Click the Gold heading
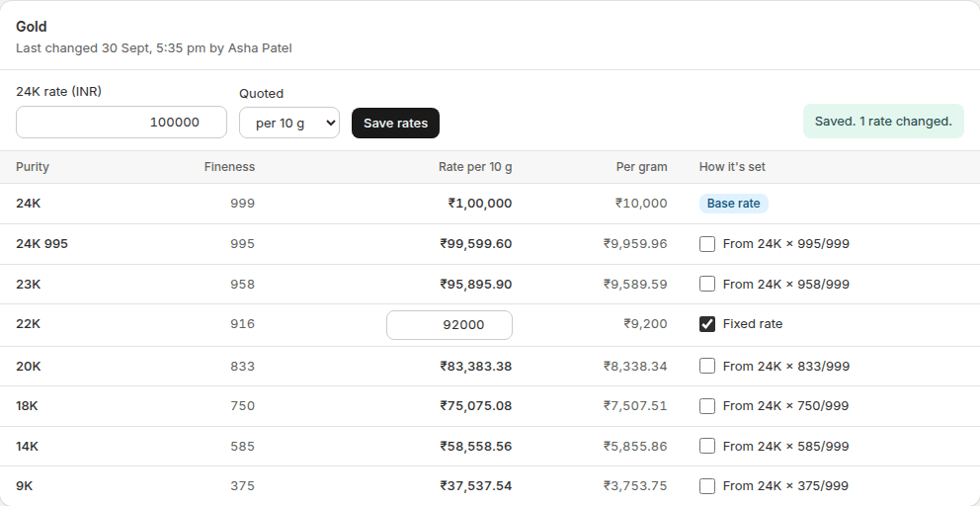The width and height of the screenshot is (980, 506). 32,27
